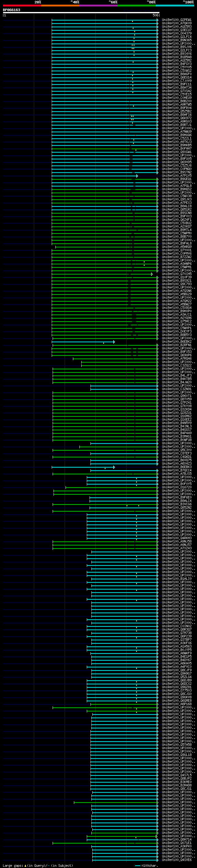The height and width of the screenshot is (868, 197).
Task: Click the red 20% identity legend segment
Action: point(22,6)
